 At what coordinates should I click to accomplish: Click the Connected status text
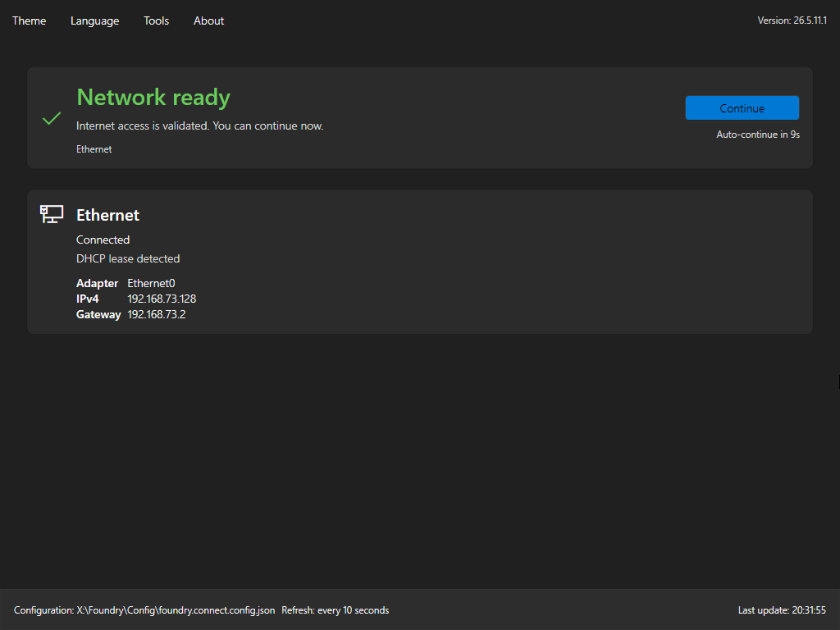click(x=103, y=240)
